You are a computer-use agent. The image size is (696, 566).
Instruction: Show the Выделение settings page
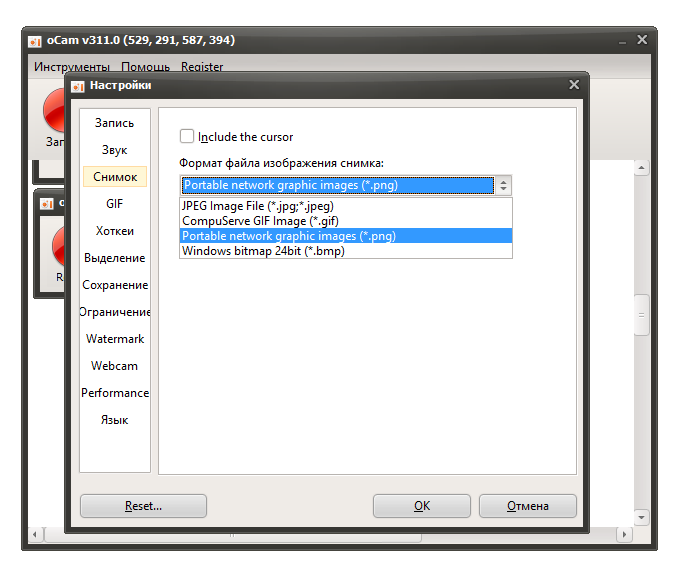point(114,258)
